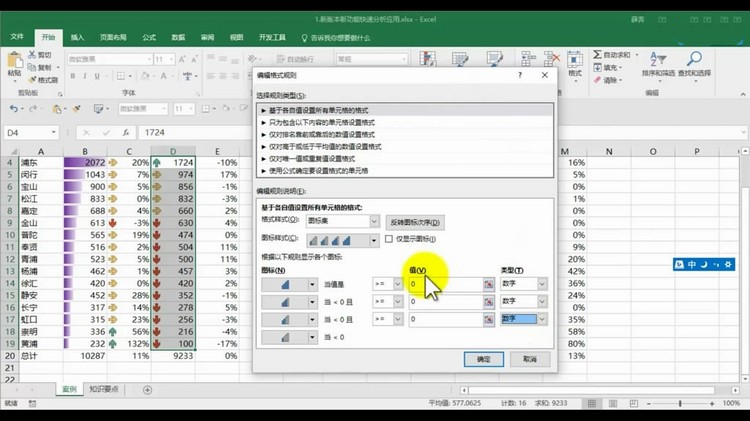Open the 文件 File tab
Screen dimensions: 750x421
pyautogui.click(x=17, y=37)
